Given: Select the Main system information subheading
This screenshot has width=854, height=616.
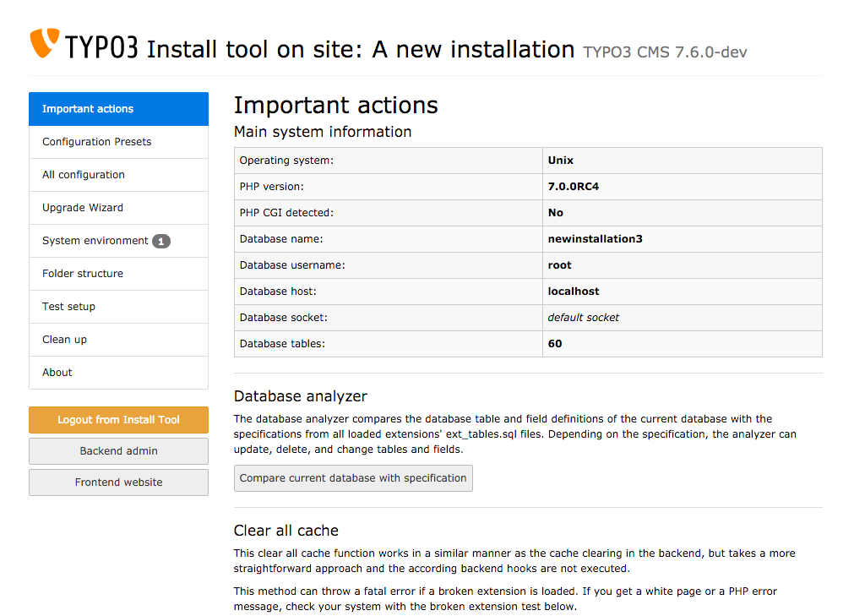Looking at the screenshot, I should pos(323,132).
